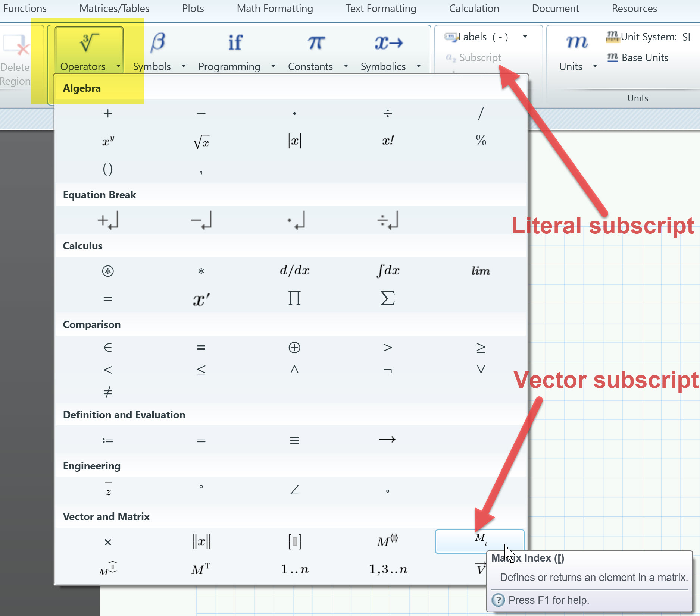Insert the less-than-or-equal operator

[201, 370]
